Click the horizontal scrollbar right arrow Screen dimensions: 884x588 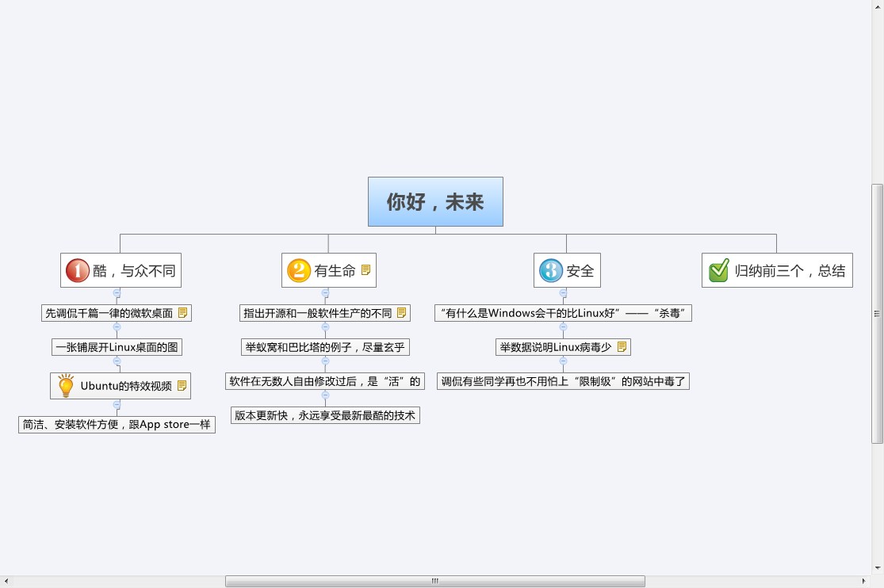[863, 581]
